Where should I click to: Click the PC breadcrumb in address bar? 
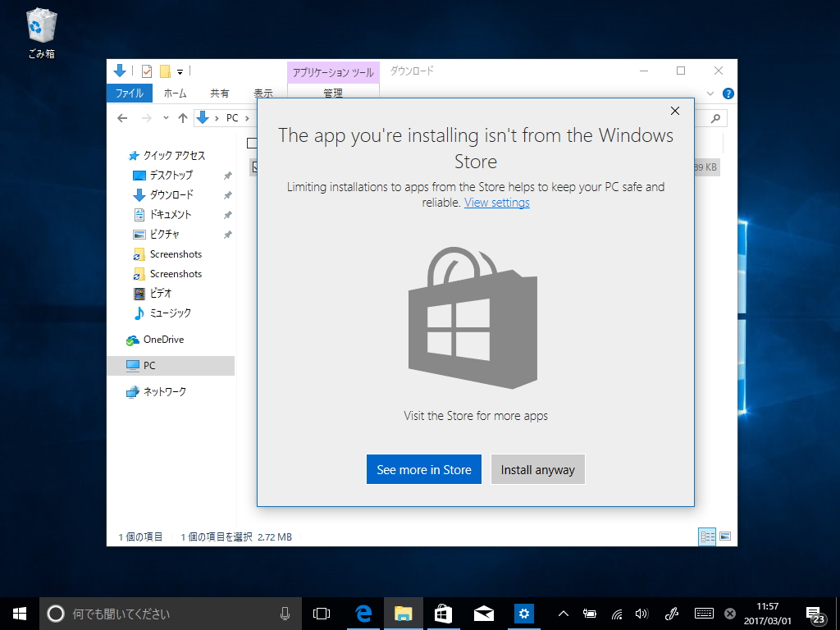pyautogui.click(x=232, y=118)
